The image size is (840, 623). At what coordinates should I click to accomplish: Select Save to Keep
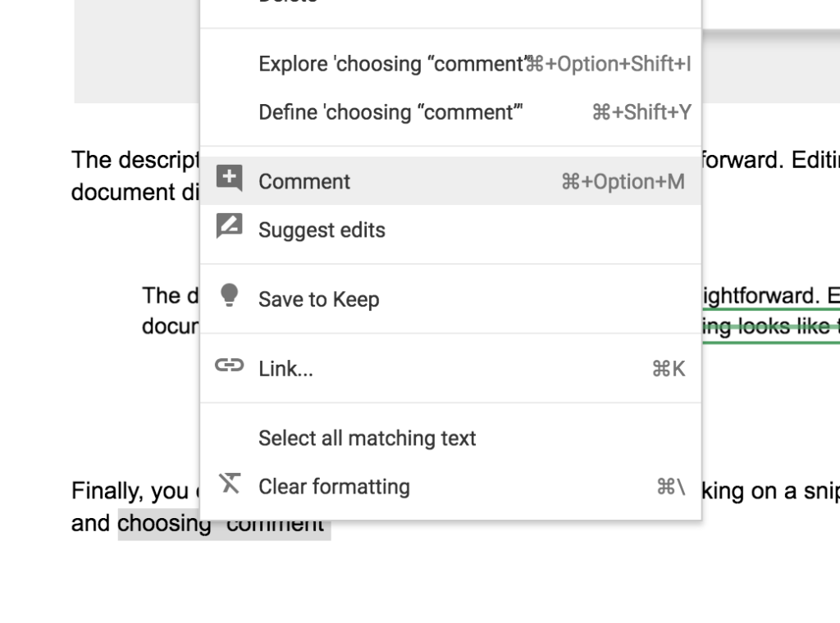[318, 299]
